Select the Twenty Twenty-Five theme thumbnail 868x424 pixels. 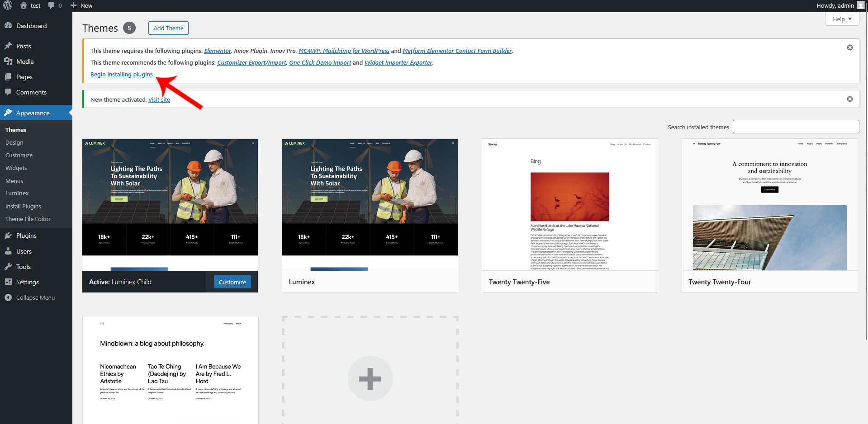569,205
